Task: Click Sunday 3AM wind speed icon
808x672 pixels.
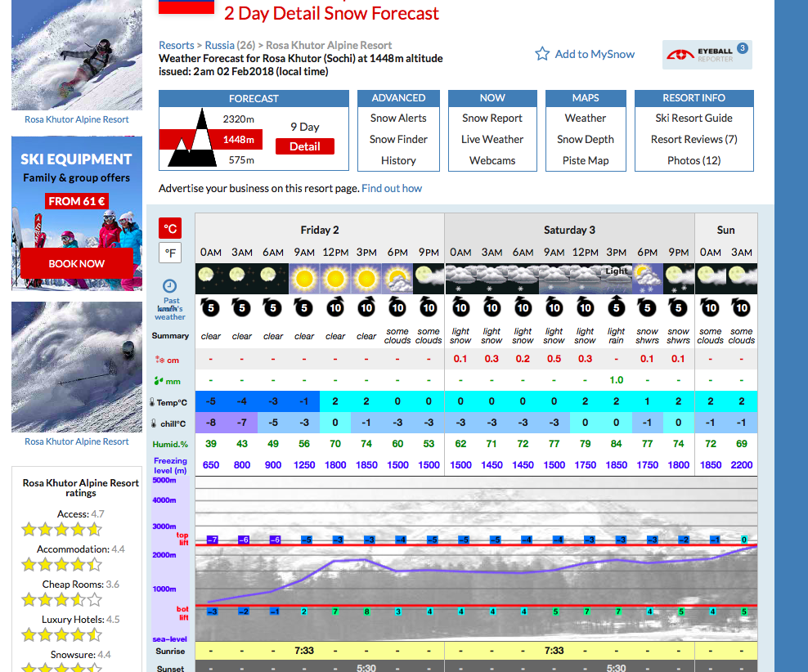Action: click(741, 307)
